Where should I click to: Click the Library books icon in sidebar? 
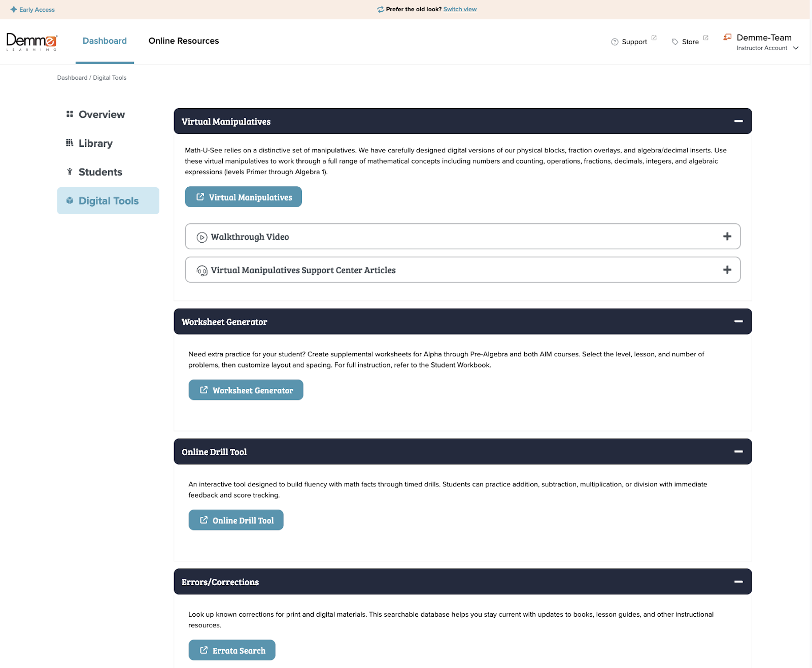70,143
